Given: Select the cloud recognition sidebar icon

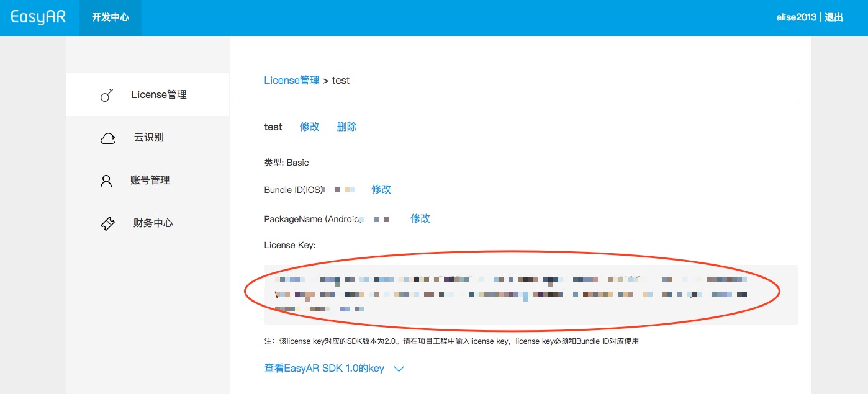Looking at the screenshot, I should click(x=107, y=137).
